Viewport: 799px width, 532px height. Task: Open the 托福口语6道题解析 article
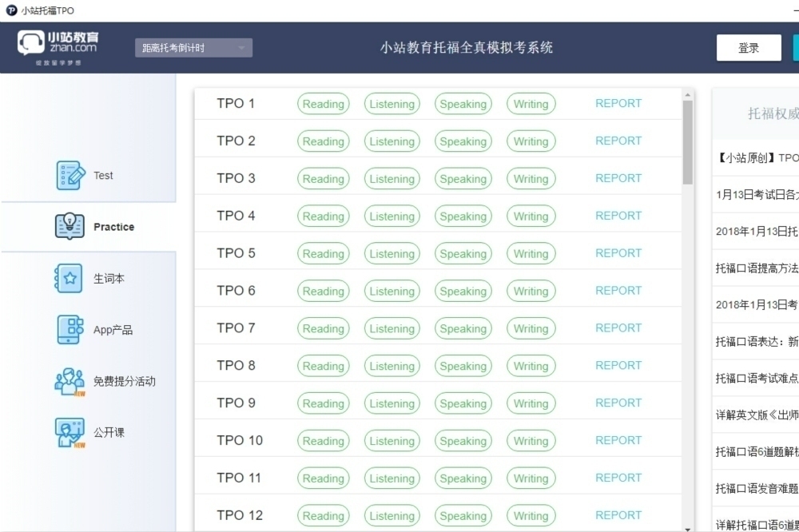[757, 451]
